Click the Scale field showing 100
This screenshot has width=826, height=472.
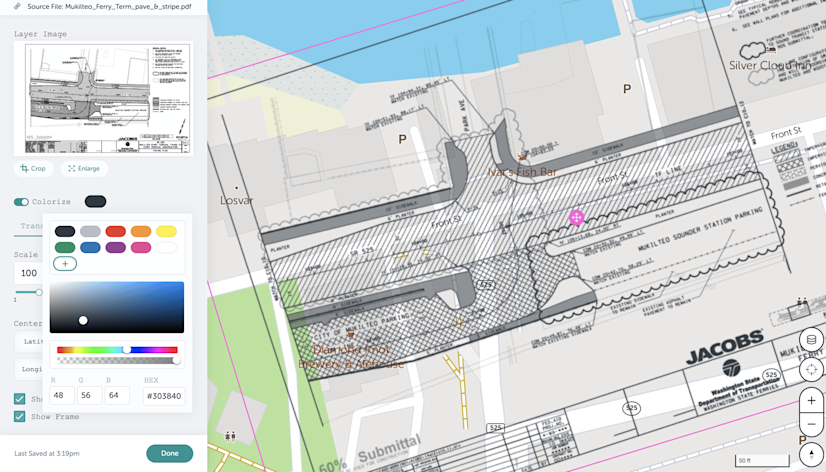click(29, 273)
